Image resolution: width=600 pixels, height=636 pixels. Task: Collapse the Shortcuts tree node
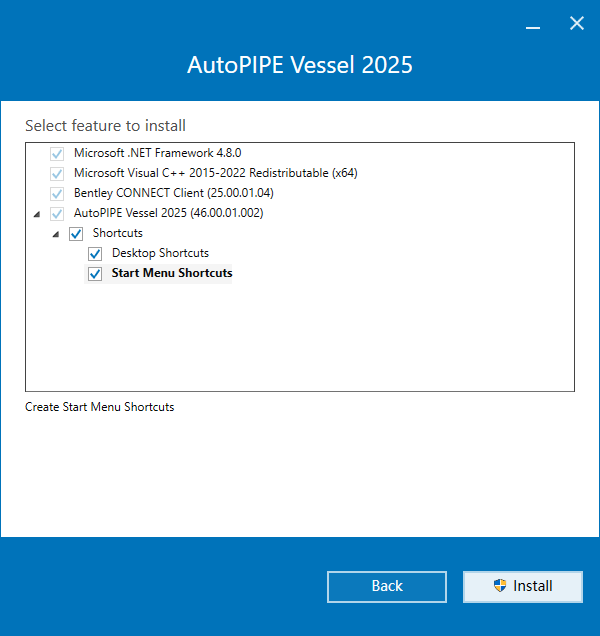pos(56,234)
